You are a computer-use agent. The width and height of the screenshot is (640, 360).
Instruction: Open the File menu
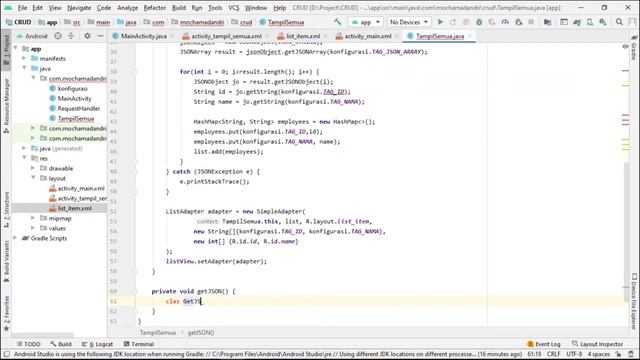click(22, 8)
